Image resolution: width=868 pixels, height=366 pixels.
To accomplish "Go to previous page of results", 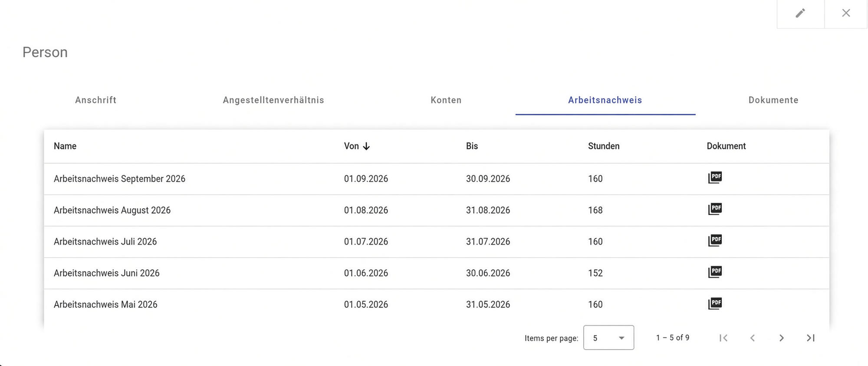I will (x=753, y=338).
